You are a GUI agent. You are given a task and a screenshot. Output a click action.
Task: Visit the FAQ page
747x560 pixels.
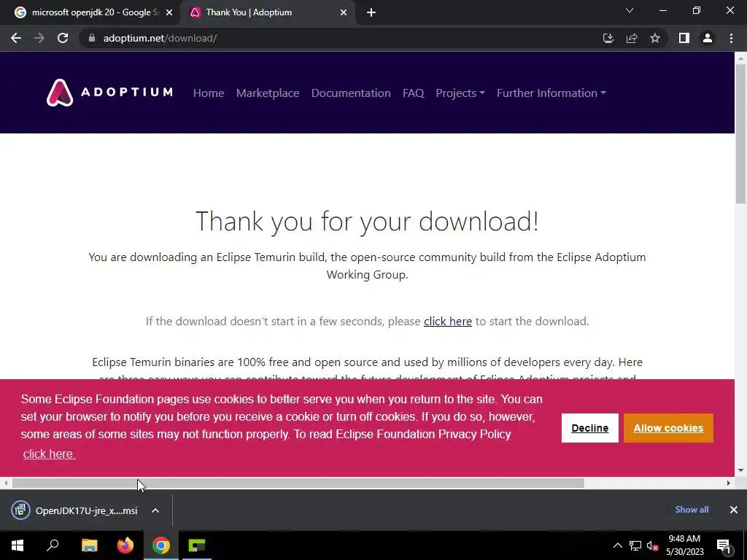click(413, 93)
